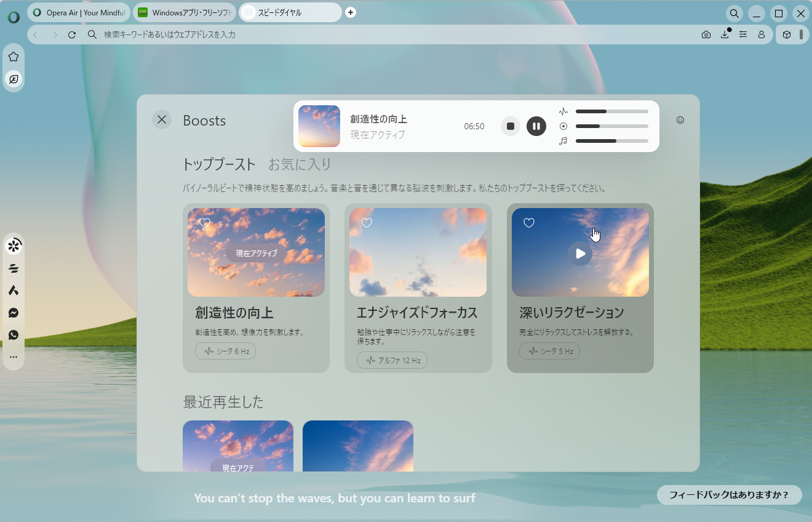Click the smiley face icon in Boosts panel
812x522 pixels.
(680, 120)
